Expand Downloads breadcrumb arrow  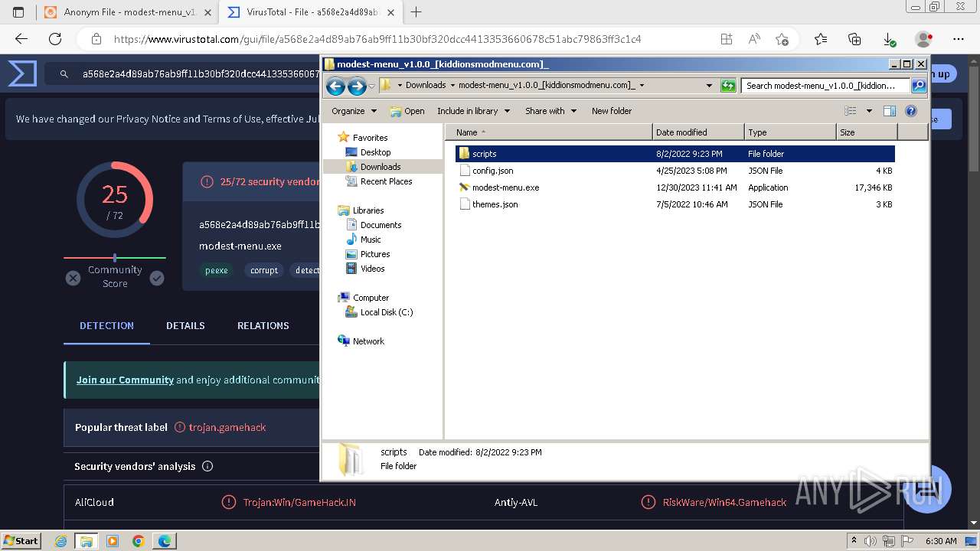(x=452, y=86)
